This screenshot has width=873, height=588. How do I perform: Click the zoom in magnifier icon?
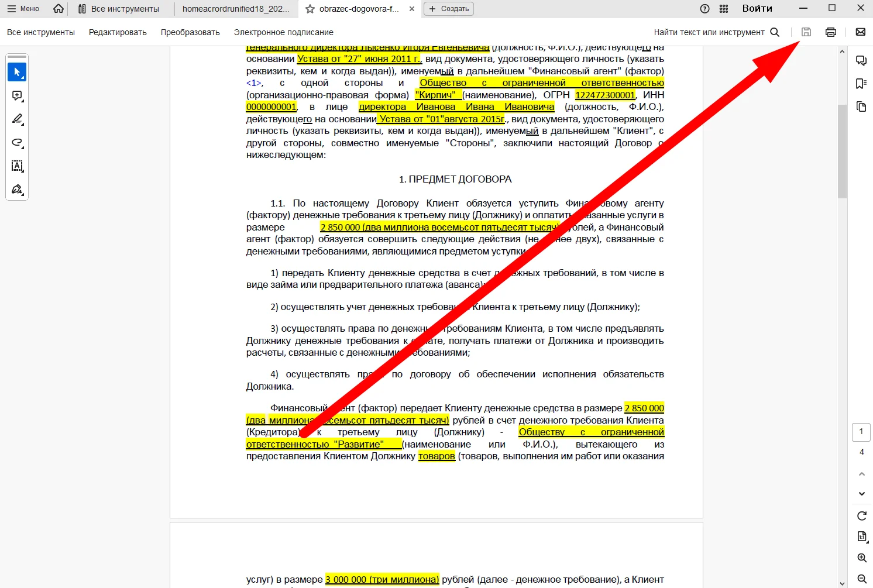[861, 558]
